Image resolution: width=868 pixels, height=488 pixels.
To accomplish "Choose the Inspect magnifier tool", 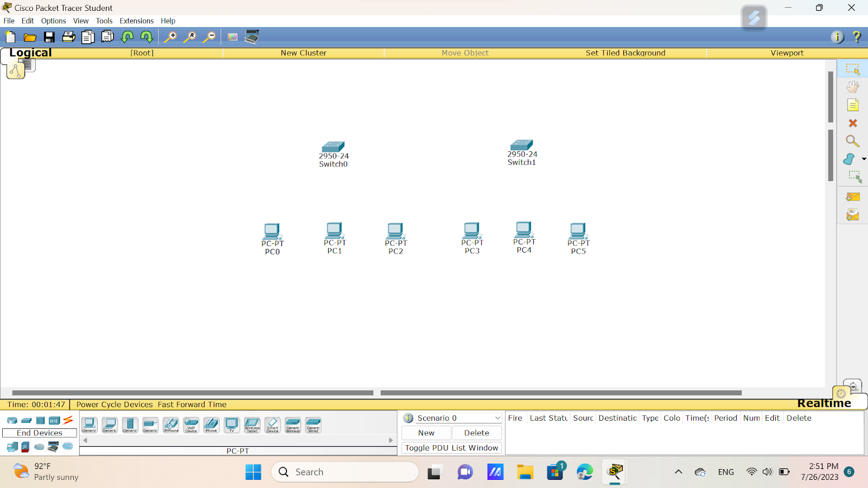I will (x=852, y=141).
